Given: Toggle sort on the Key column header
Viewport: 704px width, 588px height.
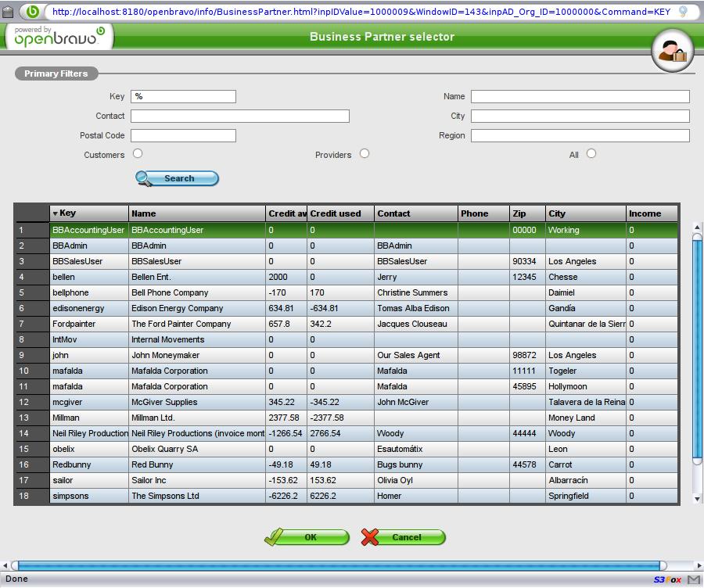Looking at the screenshot, I should click(x=88, y=213).
